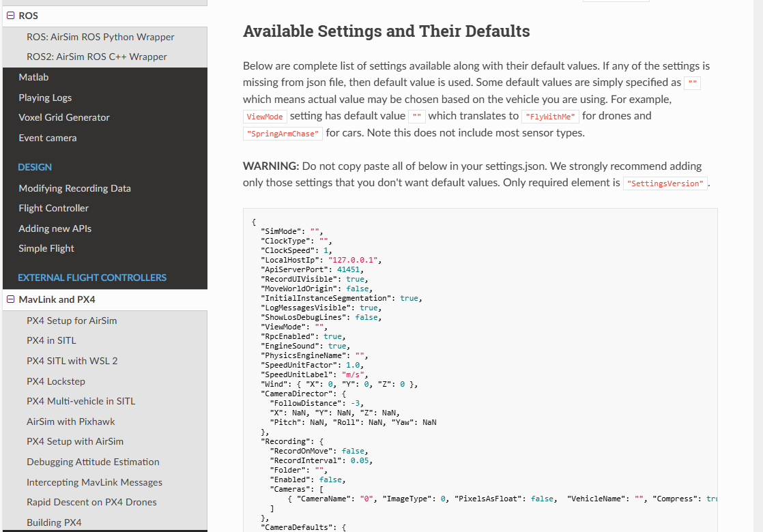The height and width of the screenshot is (532, 763).
Task: Navigate to Flight Controller page
Action: [53, 208]
